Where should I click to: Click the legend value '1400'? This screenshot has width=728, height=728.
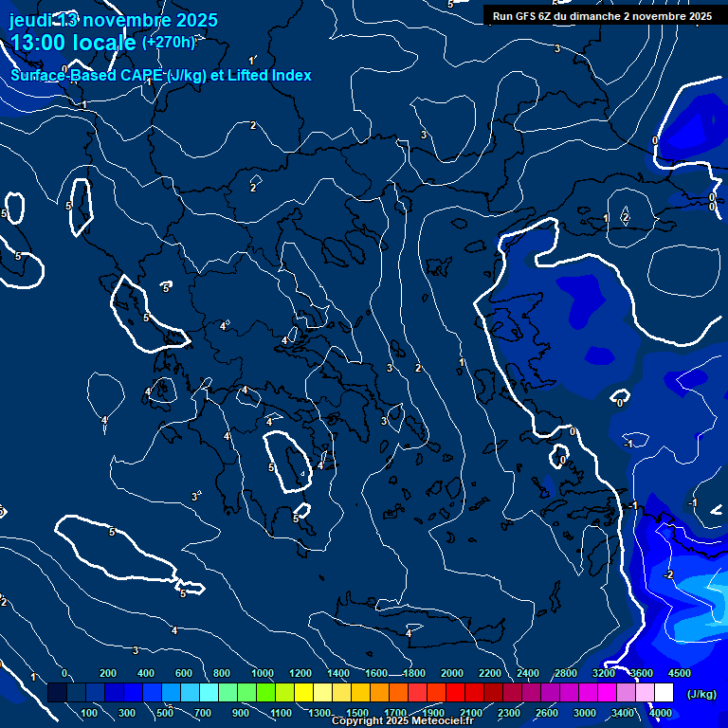point(338,673)
